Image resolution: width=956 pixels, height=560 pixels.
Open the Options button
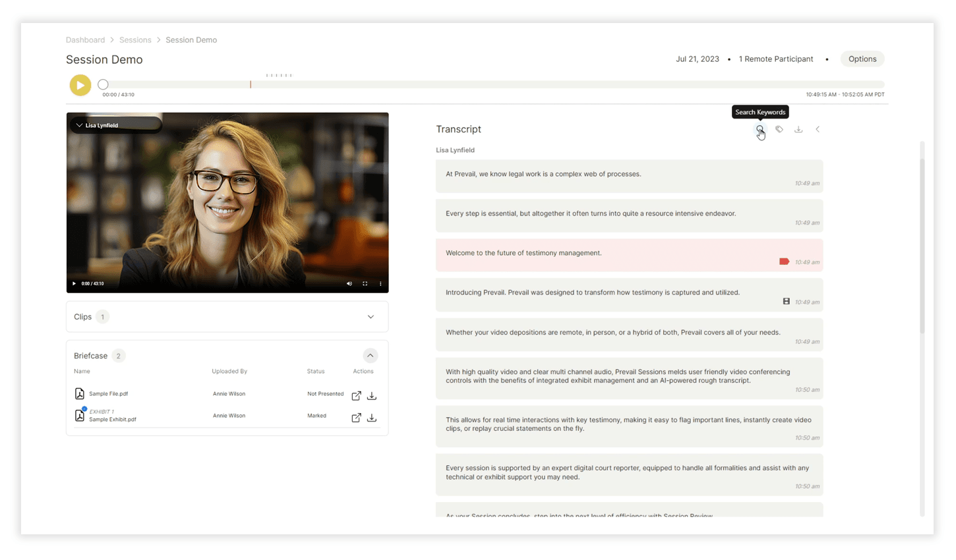[x=862, y=59]
